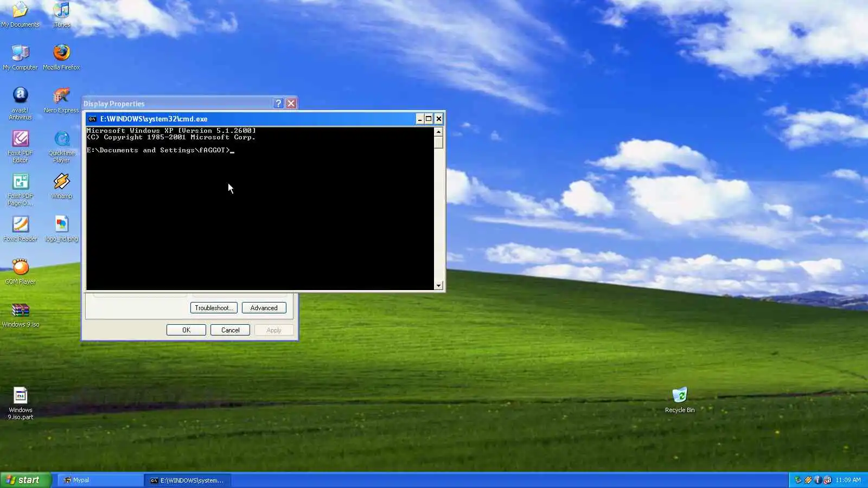This screenshot has height=488, width=868.
Task: Click the E:\Documents and Settings prompt line
Action: point(161,150)
